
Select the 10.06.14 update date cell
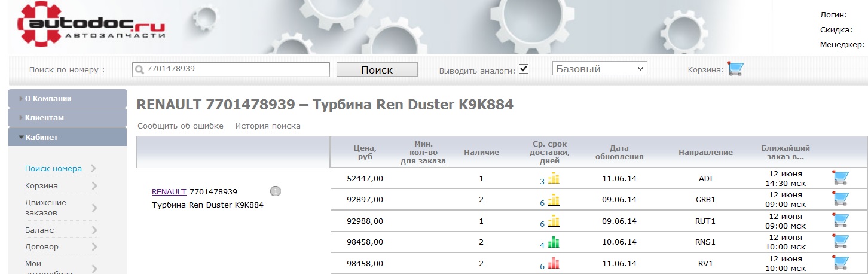click(x=619, y=242)
